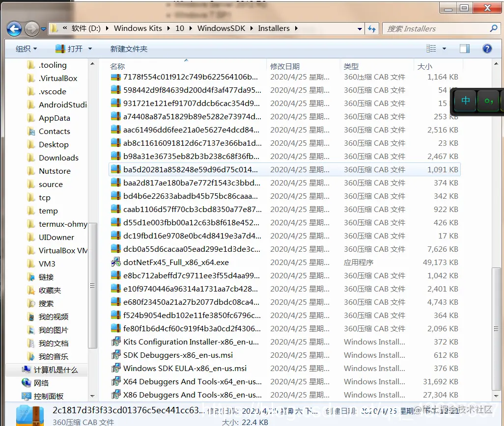Sort by 大小 column header
This screenshot has height=426, width=504.
pyautogui.click(x=439, y=66)
